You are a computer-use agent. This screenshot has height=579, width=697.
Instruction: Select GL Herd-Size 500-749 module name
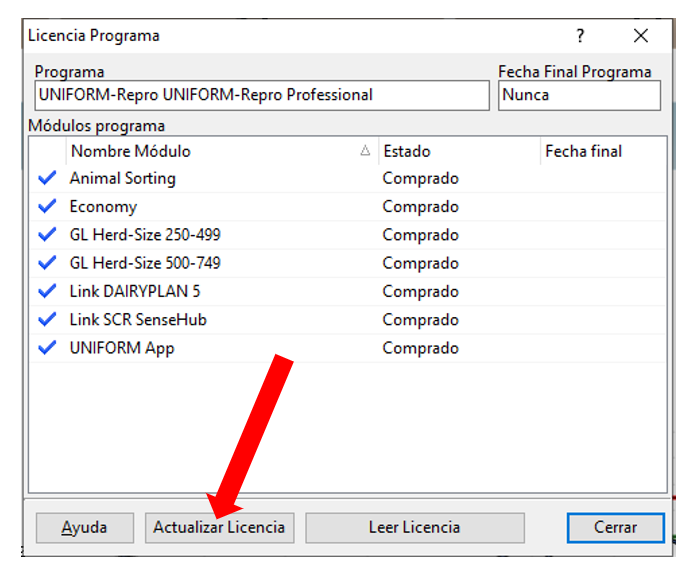[x=145, y=263]
